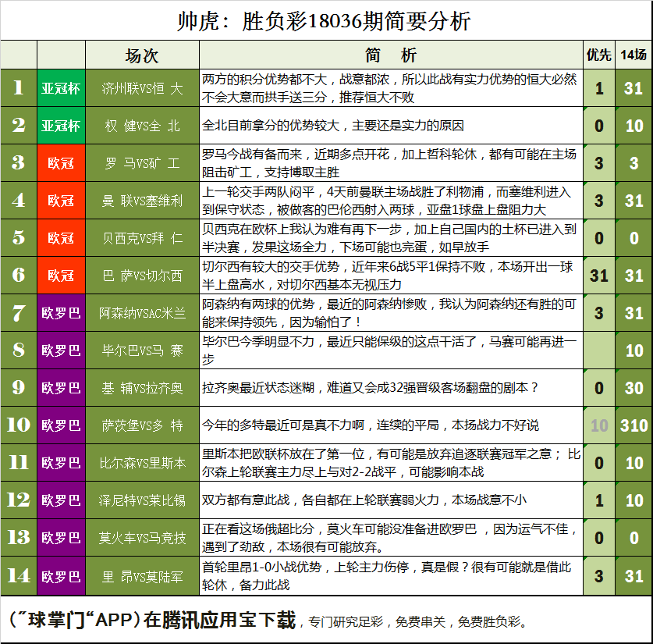Viewport: 653px width, 644px height.
Task: Click footer text 球掌门APP在腾讯应用宝下载
Action: (153, 621)
